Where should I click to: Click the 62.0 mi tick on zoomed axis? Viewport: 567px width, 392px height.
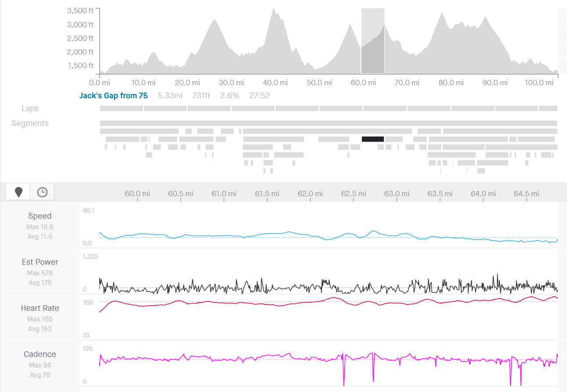pyautogui.click(x=311, y=194)
